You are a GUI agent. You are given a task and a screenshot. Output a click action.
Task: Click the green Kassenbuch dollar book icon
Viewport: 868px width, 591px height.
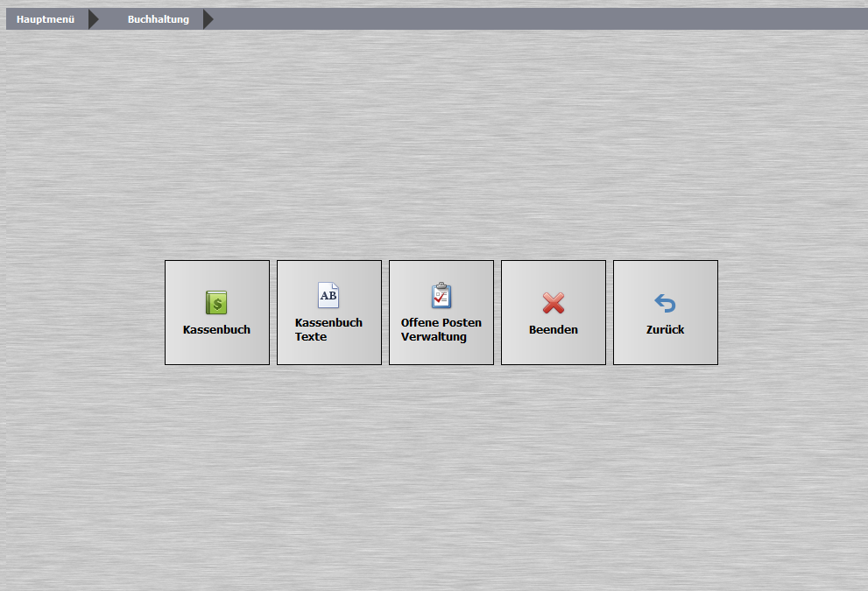216,303
